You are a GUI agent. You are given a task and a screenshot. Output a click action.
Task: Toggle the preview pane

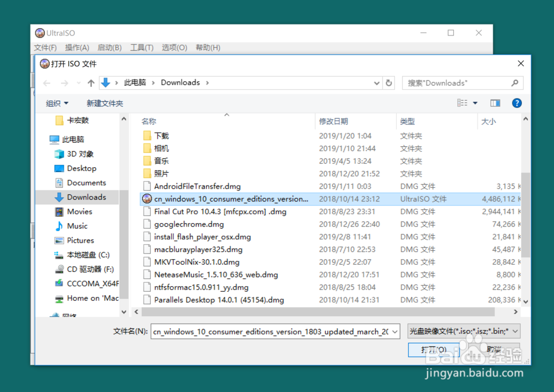point(495,103)
